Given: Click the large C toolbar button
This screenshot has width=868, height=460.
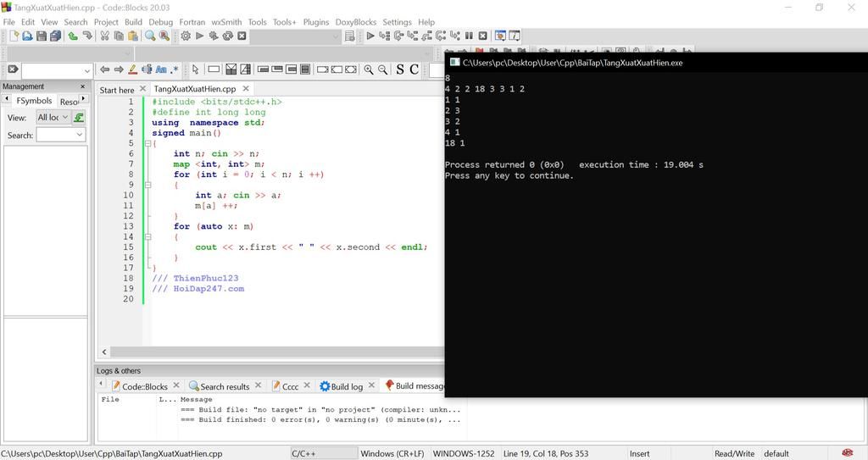Looking at the screenshot, I should point(414,69).
